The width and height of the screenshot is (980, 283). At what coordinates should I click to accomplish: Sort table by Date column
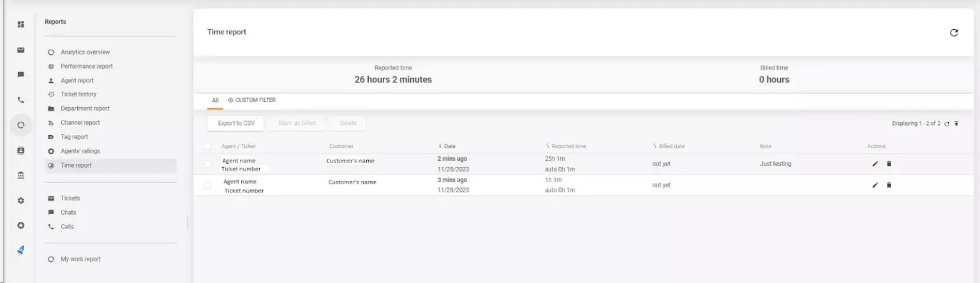coord(447,146)
